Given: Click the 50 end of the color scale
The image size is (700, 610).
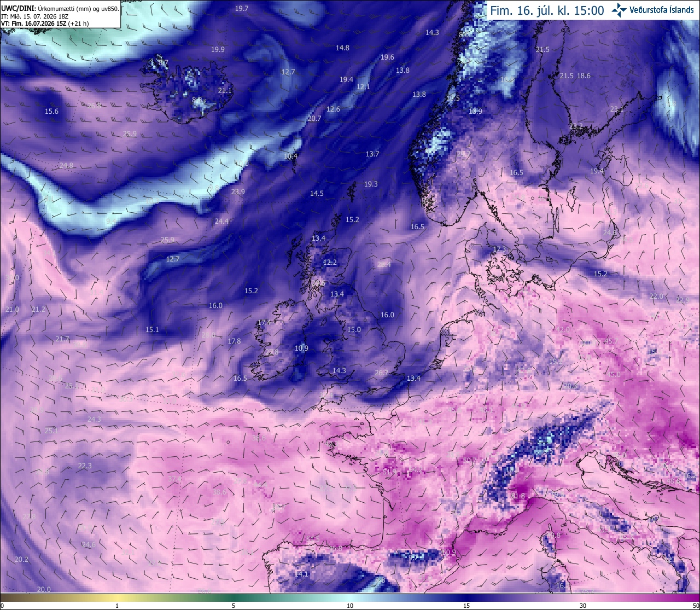Looking at the screenshot, I should (696, 606).
